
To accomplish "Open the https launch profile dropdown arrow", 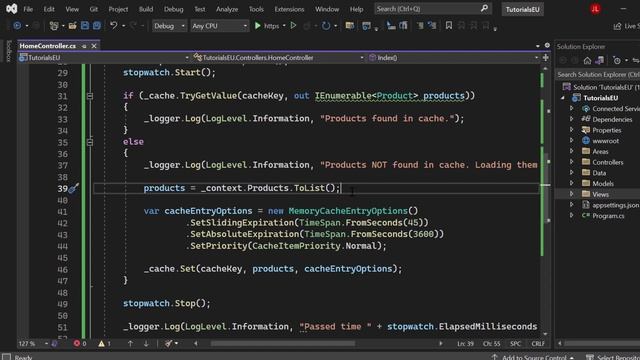I will click(x=284, y=26).
